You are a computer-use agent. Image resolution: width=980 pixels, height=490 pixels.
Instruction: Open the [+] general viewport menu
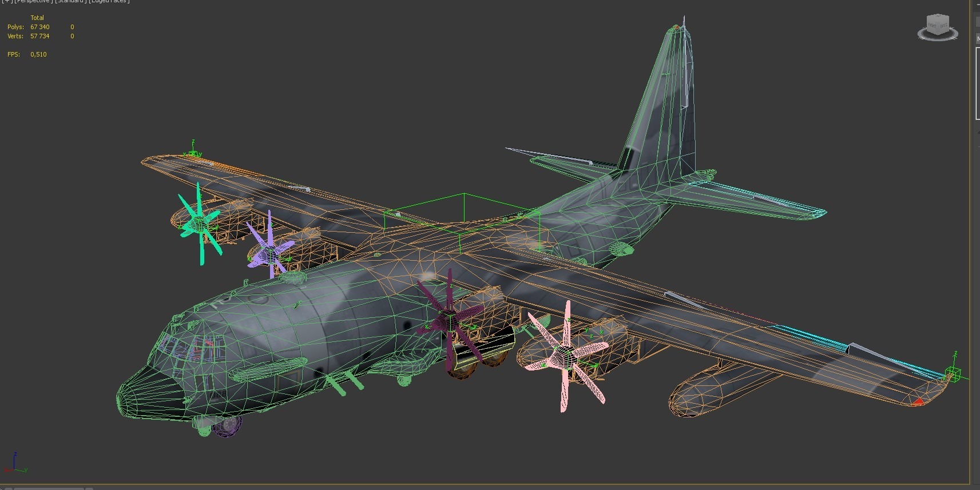pyautogui.click(x=7, y=2)
